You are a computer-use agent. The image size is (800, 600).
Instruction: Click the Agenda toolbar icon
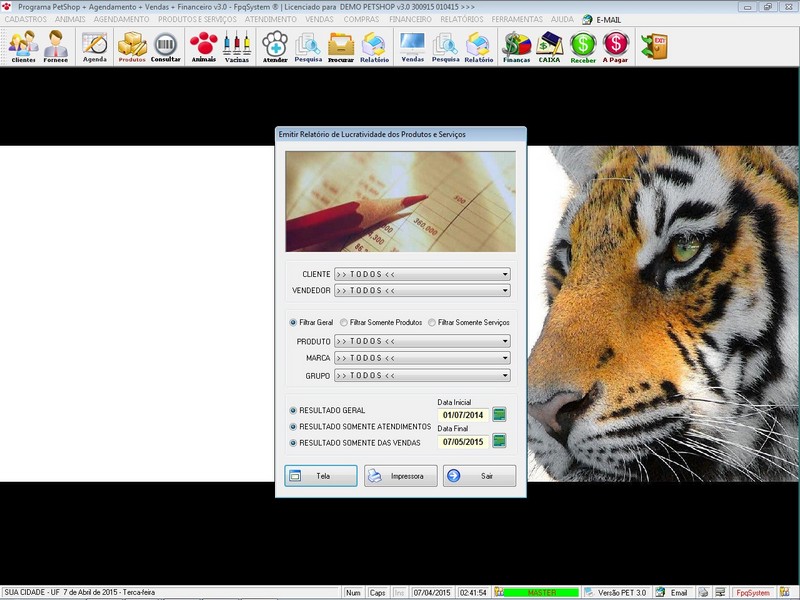95,46
